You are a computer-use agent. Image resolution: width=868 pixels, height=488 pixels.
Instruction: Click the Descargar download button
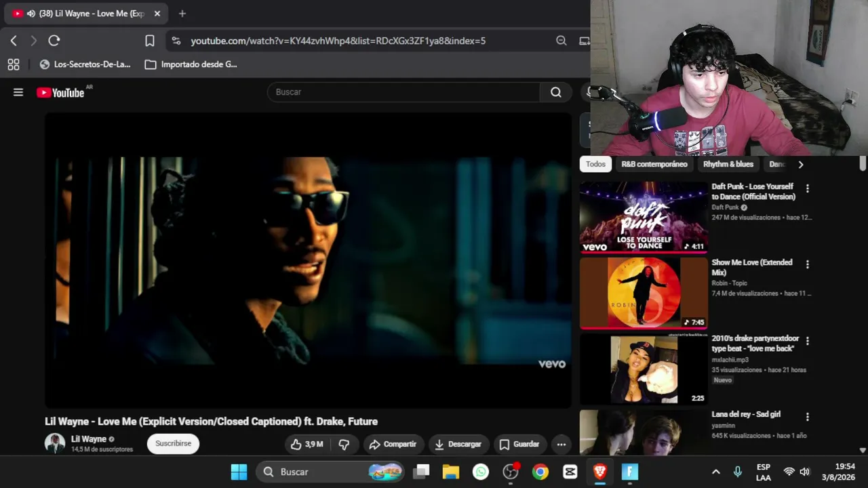point(458,445)
